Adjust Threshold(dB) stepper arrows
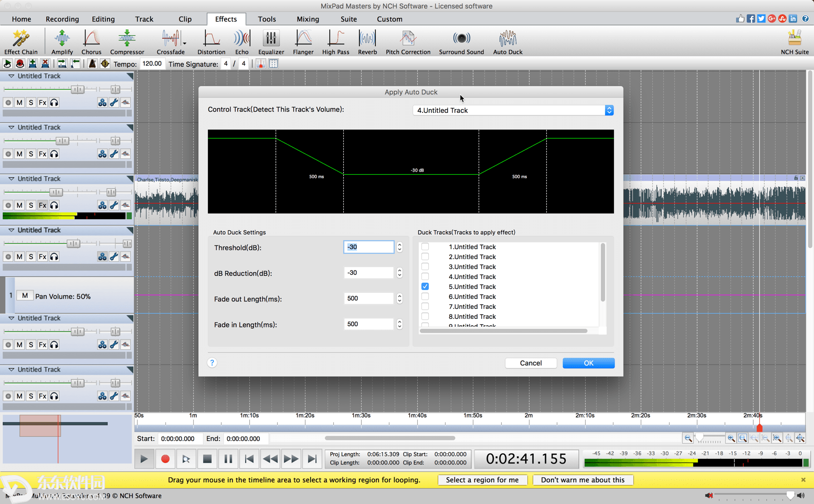 coord(400,247)
